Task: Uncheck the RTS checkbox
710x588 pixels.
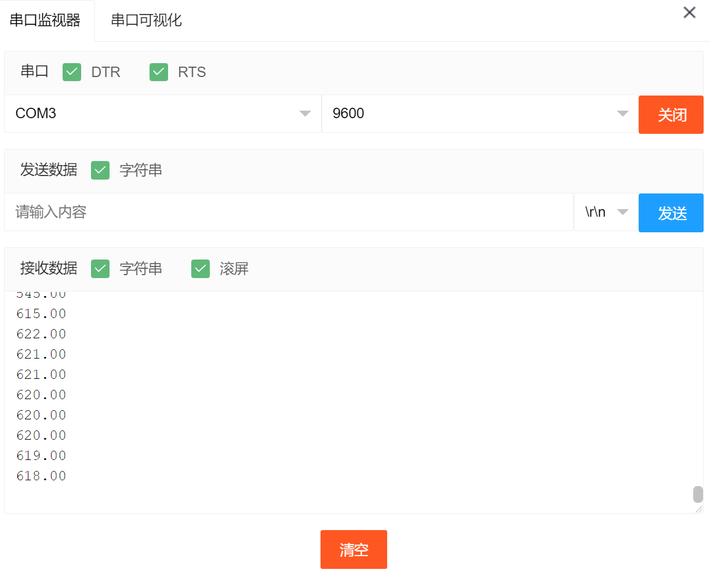Action: [x=159, y=72]
